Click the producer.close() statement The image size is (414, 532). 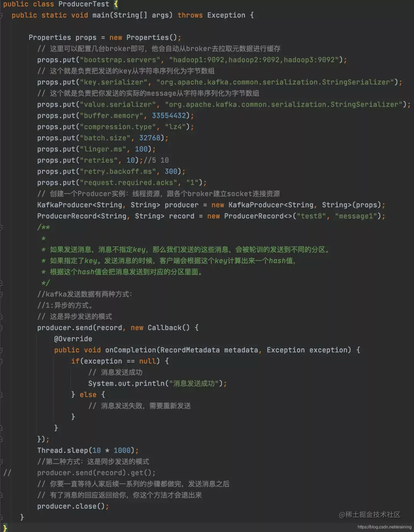pos(73,506)
